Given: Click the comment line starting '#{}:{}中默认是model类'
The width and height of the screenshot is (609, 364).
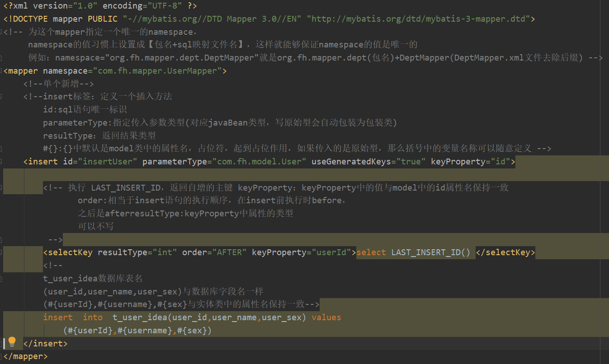Looking at the screenshot, I should pyautogui.click(x=297, y=149).
